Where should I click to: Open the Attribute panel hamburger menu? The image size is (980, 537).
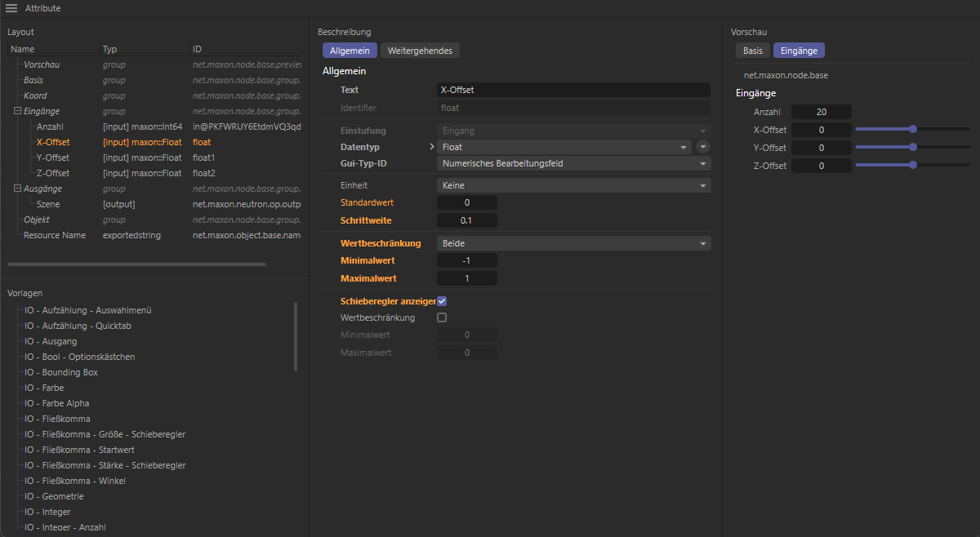tap(11, 8)
